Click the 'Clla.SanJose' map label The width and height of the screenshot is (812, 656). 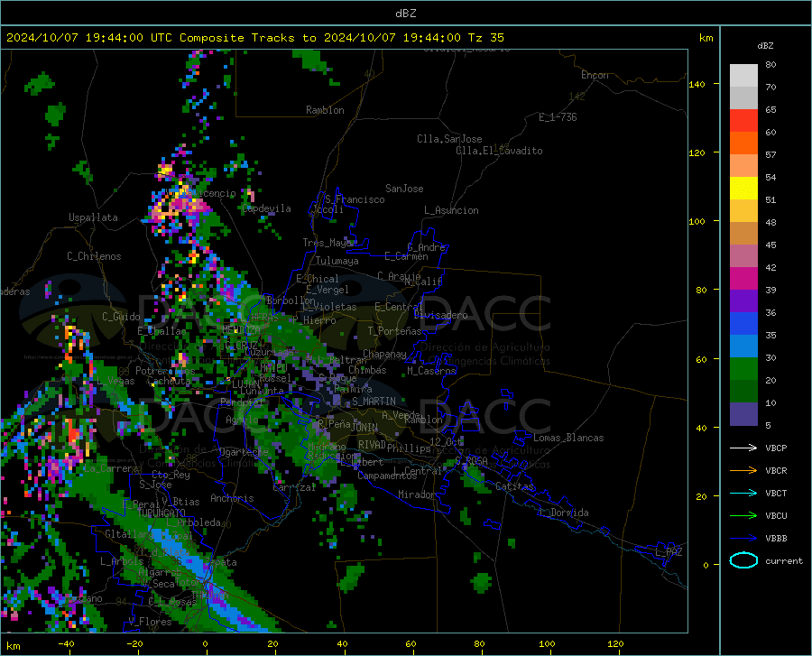pyautogui.click(x=449, y=139)
